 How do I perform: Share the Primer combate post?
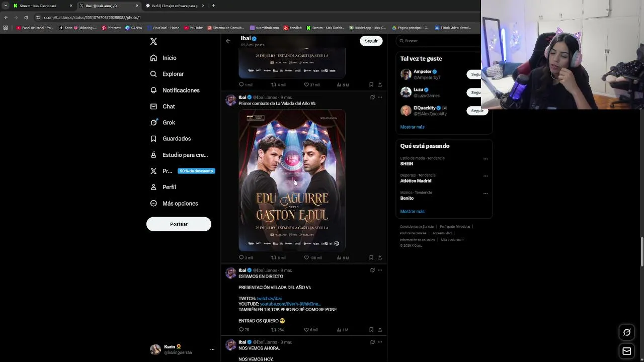[380, 257]
